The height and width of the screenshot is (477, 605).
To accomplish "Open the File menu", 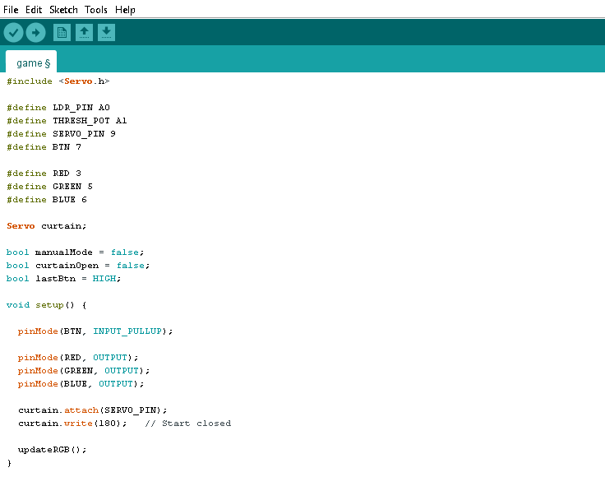I will pos(10,10).
